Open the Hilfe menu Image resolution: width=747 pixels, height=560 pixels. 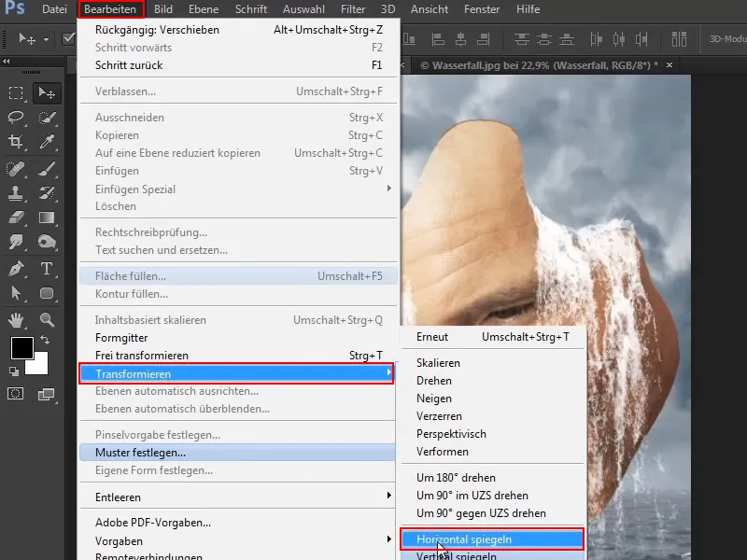click(x=528, y=9)
